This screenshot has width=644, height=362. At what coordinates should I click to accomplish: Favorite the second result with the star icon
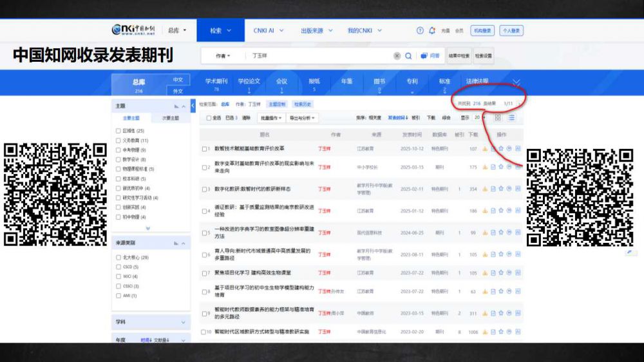tap(501, 167)
